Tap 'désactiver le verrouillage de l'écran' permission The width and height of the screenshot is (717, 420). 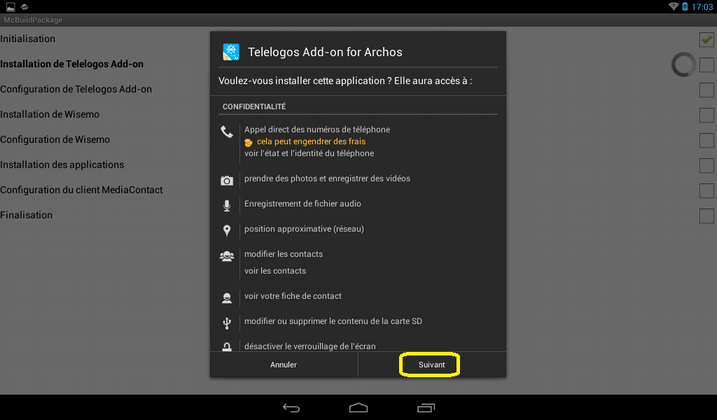coord(310,346)
